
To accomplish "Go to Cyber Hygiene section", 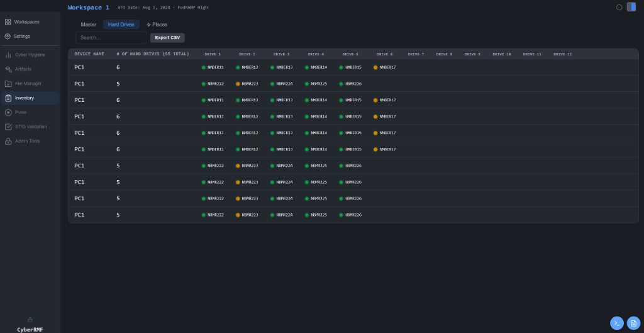I will [30, 55].
